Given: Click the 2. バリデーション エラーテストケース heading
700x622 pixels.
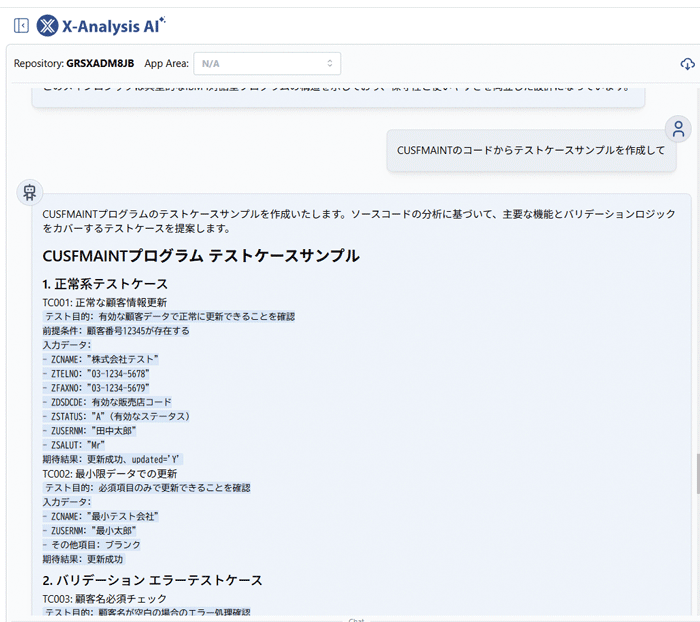Looking at the screenshot, I should tap(152, 580).
